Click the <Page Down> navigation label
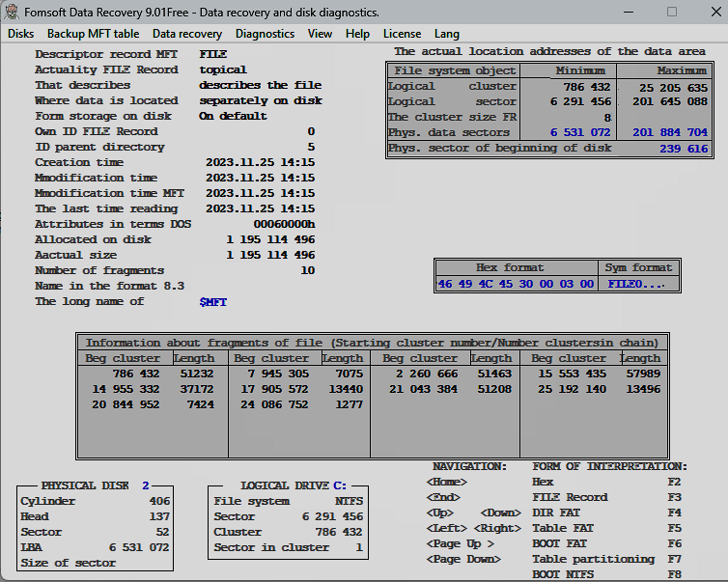The height and width of the screenshot is (582, 728). [463, 559]
